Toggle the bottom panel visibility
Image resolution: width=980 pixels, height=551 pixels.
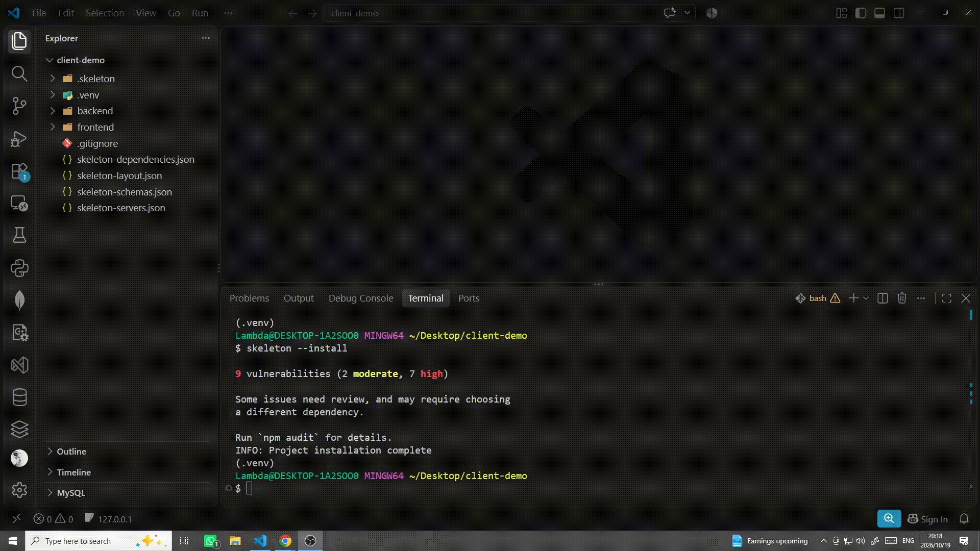click(879, 13)
